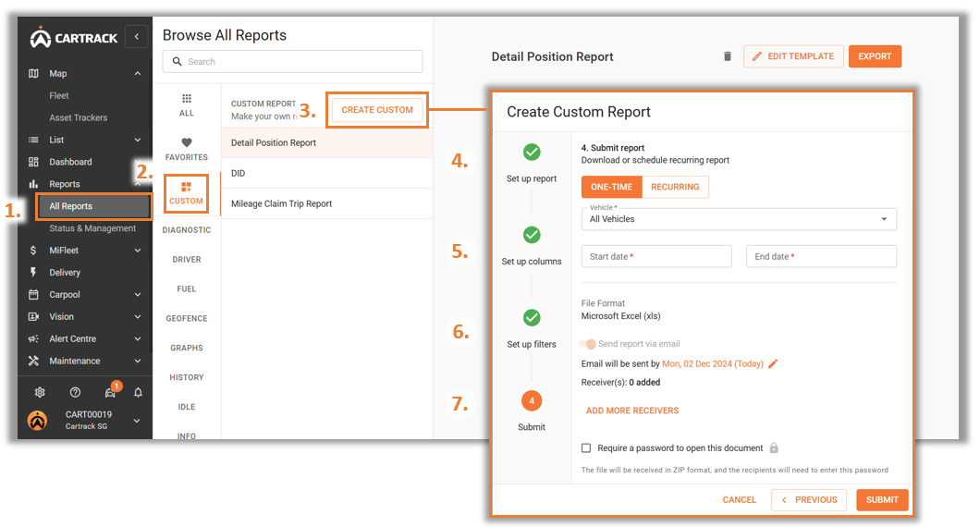Select the FAVORITES heart icon
The image size is (980, 527).
[x=186, y=142]
